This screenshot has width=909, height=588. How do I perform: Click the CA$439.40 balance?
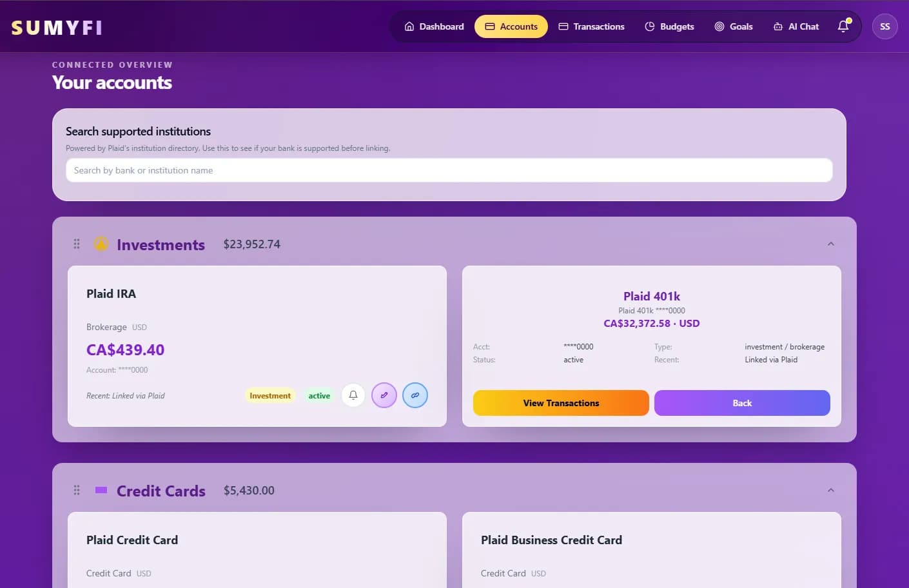pyautogui.click(x=126, y=350)
